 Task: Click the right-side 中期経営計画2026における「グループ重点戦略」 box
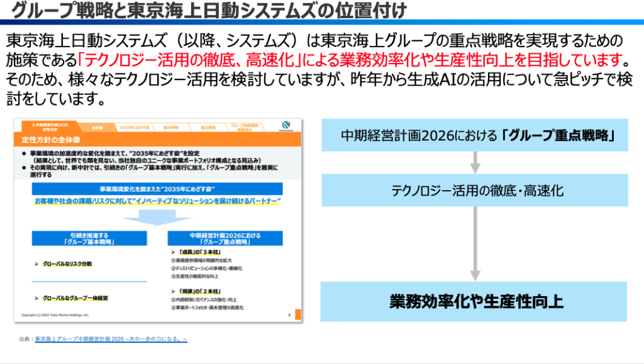tap(475, 135)
